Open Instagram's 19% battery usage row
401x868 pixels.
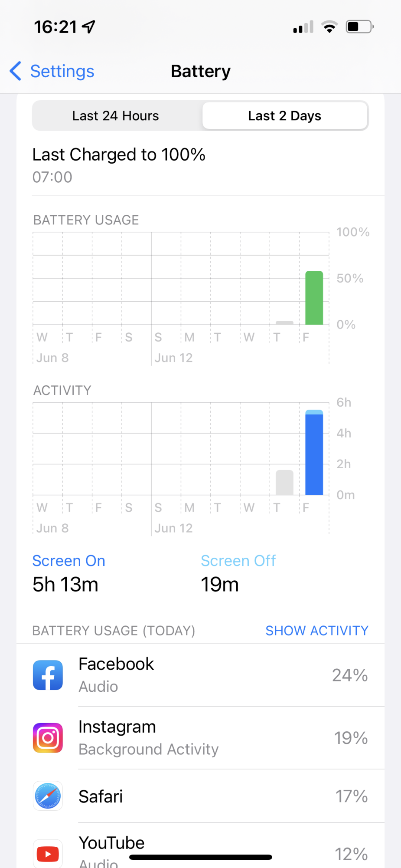[200, 738]
